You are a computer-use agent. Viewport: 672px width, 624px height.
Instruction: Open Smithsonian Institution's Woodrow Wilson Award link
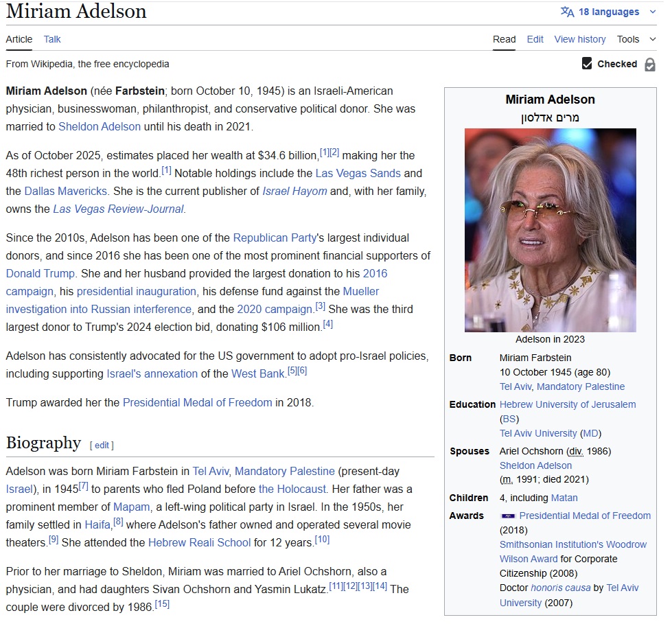(573, 551)
